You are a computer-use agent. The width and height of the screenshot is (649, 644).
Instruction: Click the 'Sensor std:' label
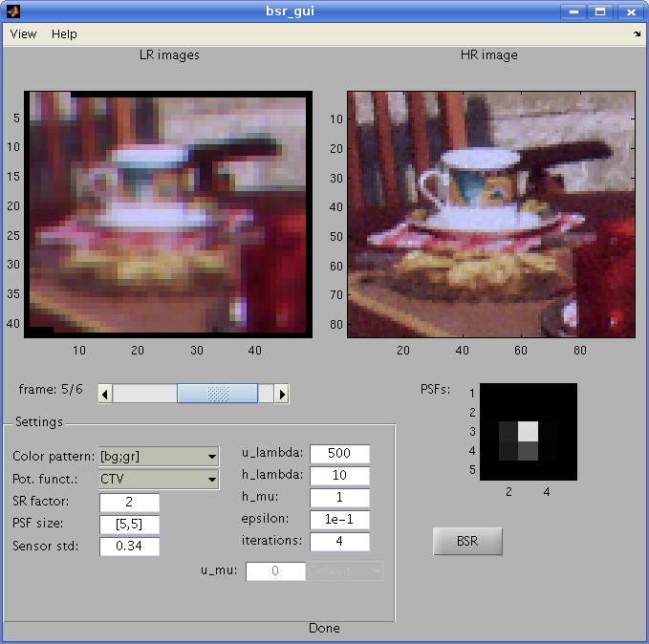46,547
